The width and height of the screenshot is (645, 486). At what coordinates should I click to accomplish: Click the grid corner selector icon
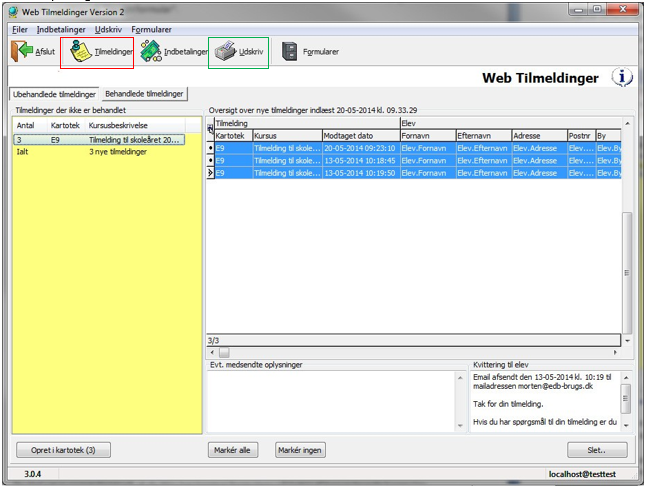coord(210,129)
